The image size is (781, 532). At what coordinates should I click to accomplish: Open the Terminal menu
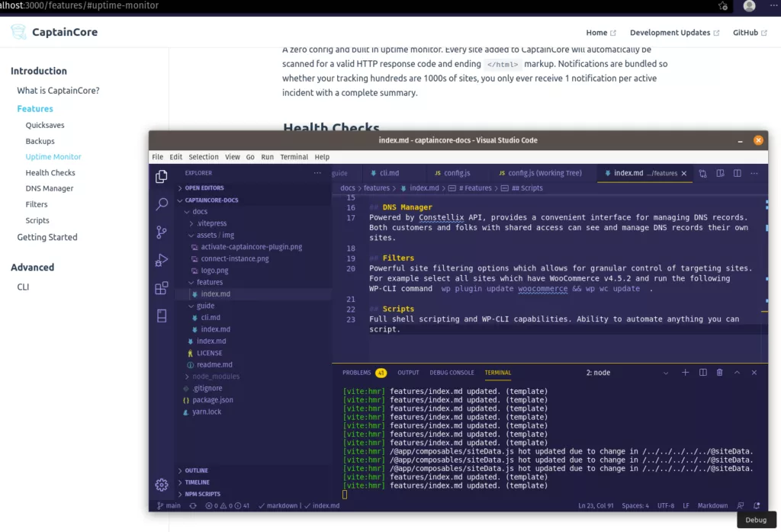pyautogui.click(x=294, y=157)
